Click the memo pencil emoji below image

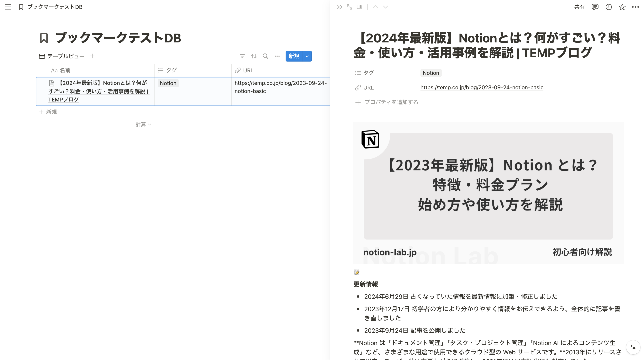click(x=356, y=272)
